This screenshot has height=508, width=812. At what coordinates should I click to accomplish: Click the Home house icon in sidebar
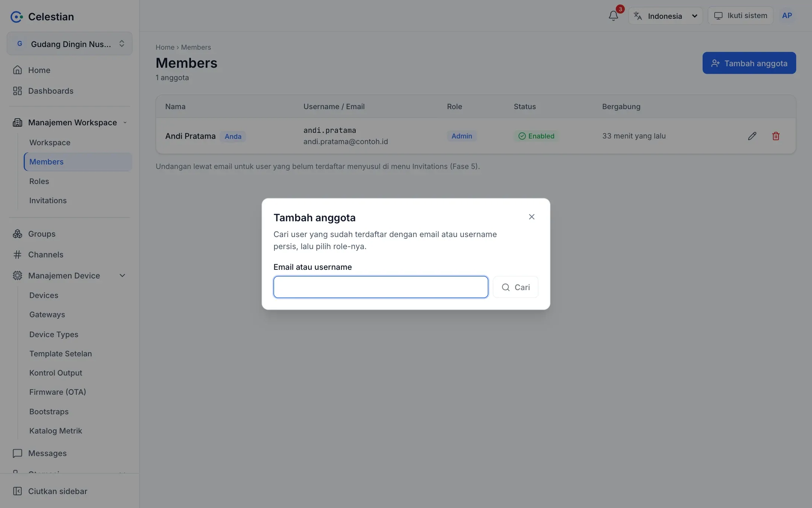click(x=17, y=70)
